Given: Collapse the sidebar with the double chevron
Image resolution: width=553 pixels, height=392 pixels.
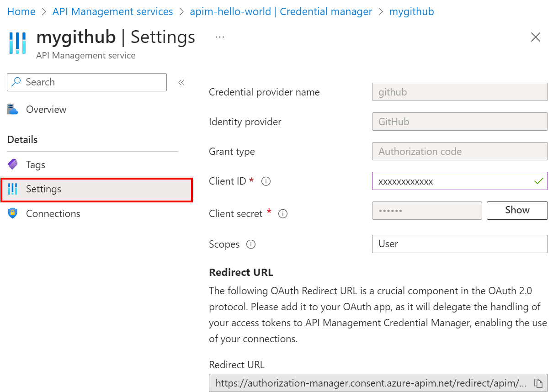Looking at the screenshot, I should click(x=181, y=82).
